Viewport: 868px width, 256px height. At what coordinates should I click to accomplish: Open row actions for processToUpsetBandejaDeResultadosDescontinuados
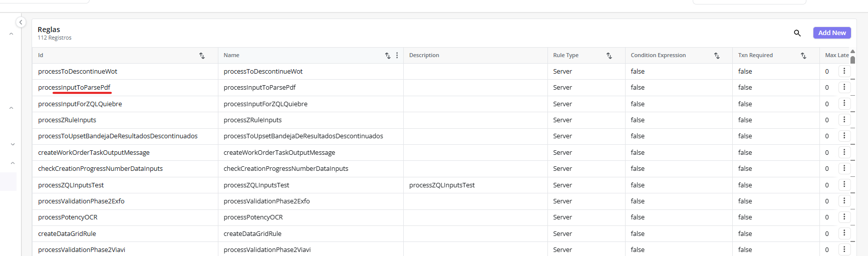tap(844, 136)
